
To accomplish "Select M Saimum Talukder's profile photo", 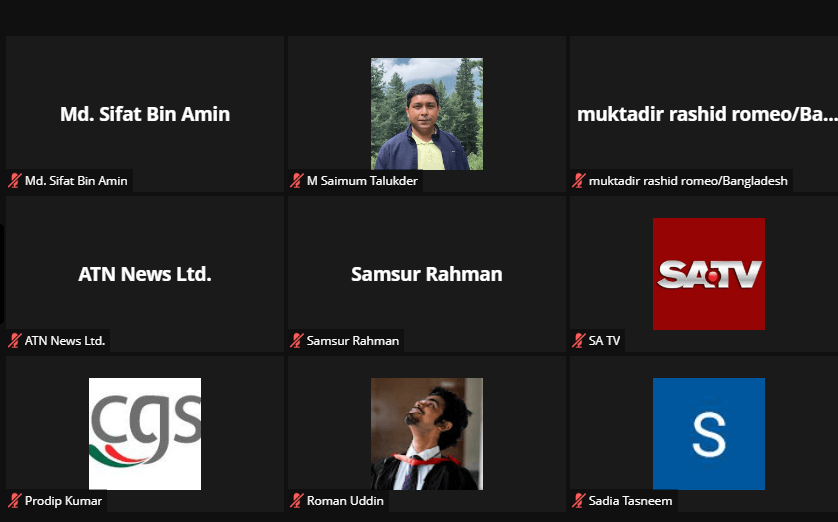I will coord(427,114).
